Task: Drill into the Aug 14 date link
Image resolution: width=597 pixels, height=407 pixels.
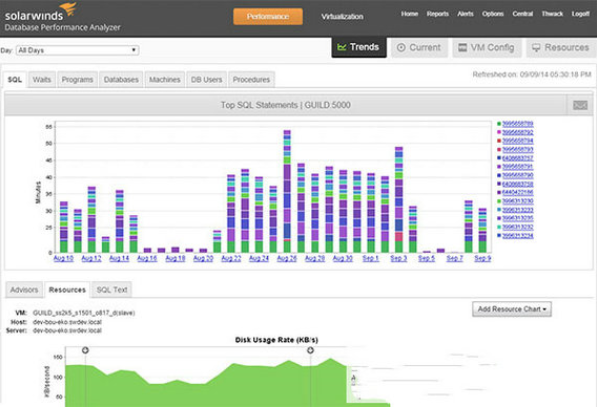Action: click(119, 258)
